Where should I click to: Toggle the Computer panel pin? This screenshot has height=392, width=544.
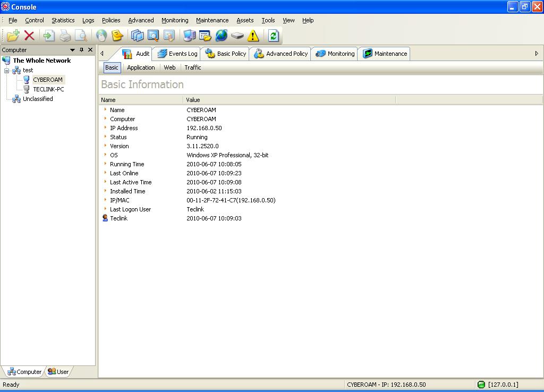pyautogui.click(x=81, y=50)
